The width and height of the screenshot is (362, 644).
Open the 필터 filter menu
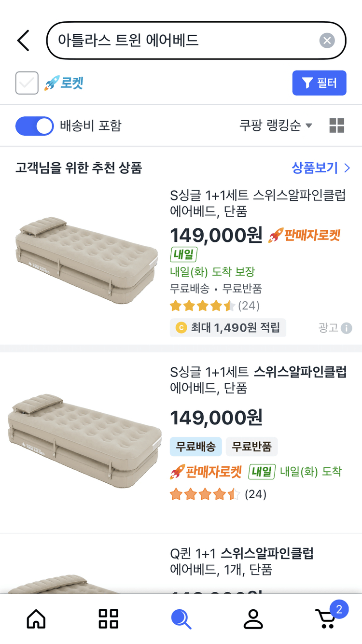coord(319,83)
